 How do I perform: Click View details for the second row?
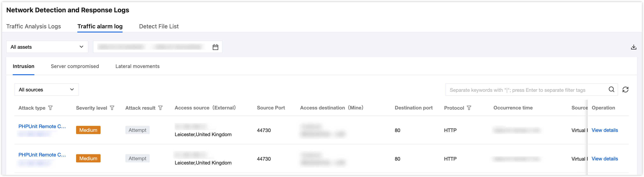(x=605, y=159)
